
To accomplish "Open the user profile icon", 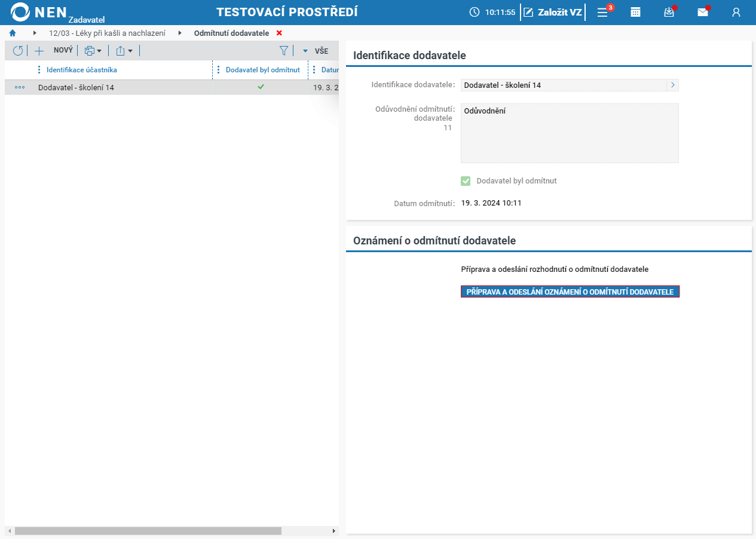I will 736,12.
